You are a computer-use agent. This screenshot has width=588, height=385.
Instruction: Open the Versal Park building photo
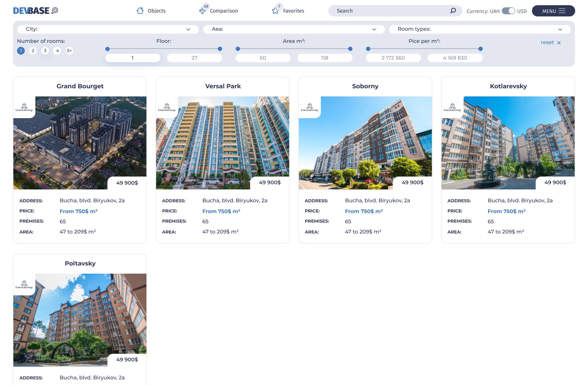click(x=223, y=143)
